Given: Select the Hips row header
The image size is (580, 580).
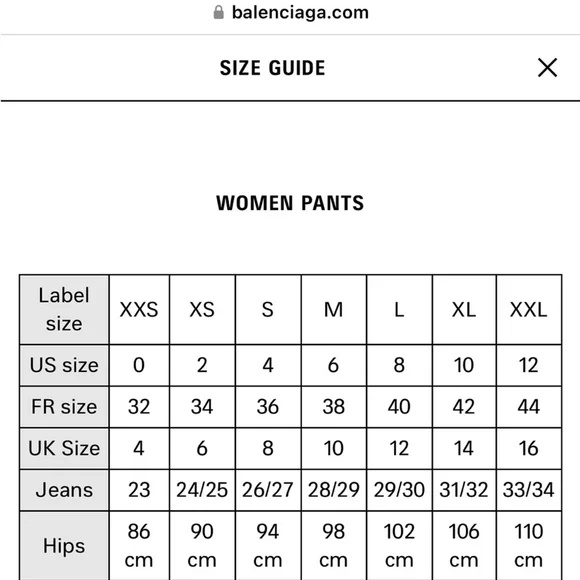Looking at the screenshot, I should click(64, 546).
